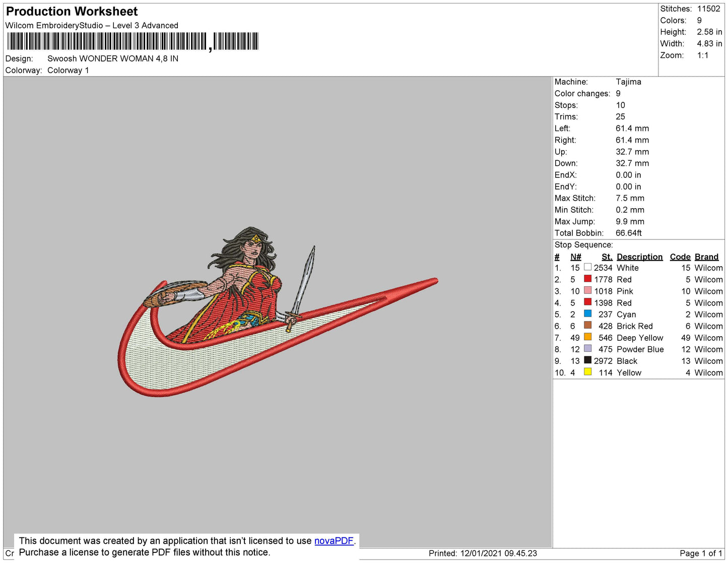Click the Stop Sequence heading
The width and height of the screenshot is (728, 563).
click(x=583, y=245)
